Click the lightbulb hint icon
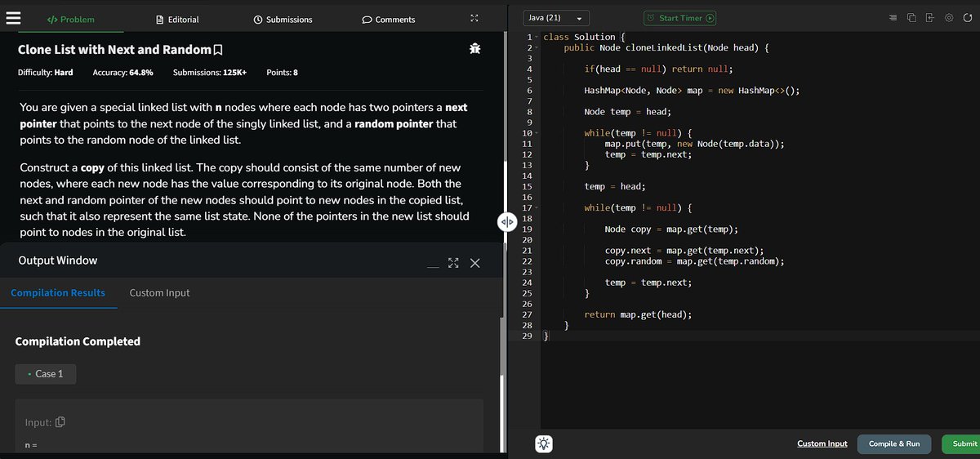Image resolution: width=980 pixels, height=459 pixels. click(544, 443)
